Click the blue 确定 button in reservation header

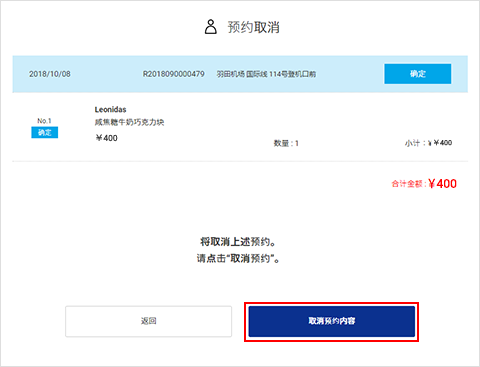(418, 74)
